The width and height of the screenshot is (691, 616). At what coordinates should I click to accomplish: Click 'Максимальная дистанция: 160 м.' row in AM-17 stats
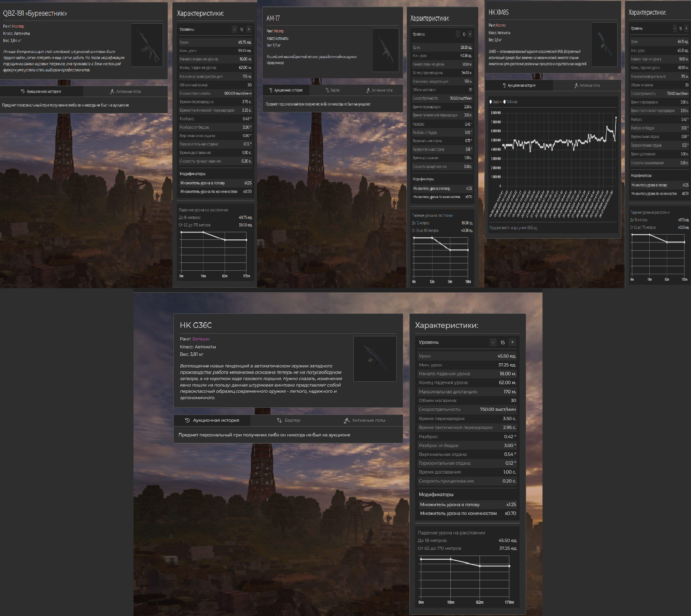(x=442, y=81)
